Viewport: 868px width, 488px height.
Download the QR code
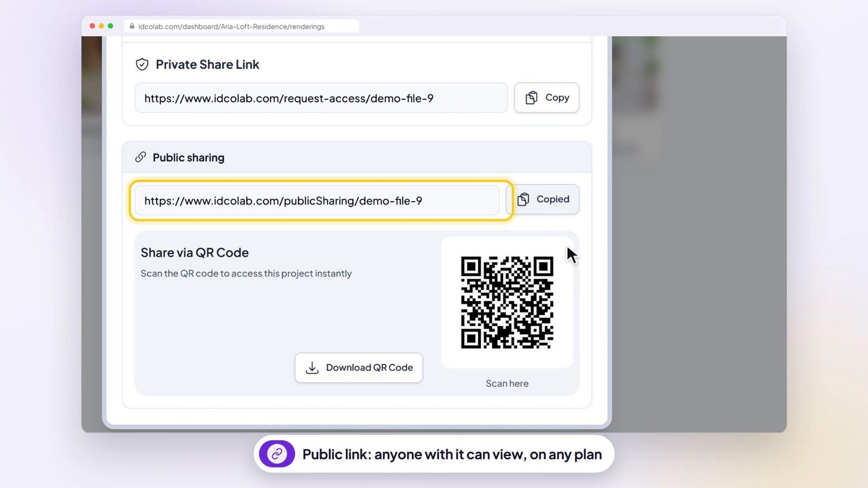coord(359,367)
